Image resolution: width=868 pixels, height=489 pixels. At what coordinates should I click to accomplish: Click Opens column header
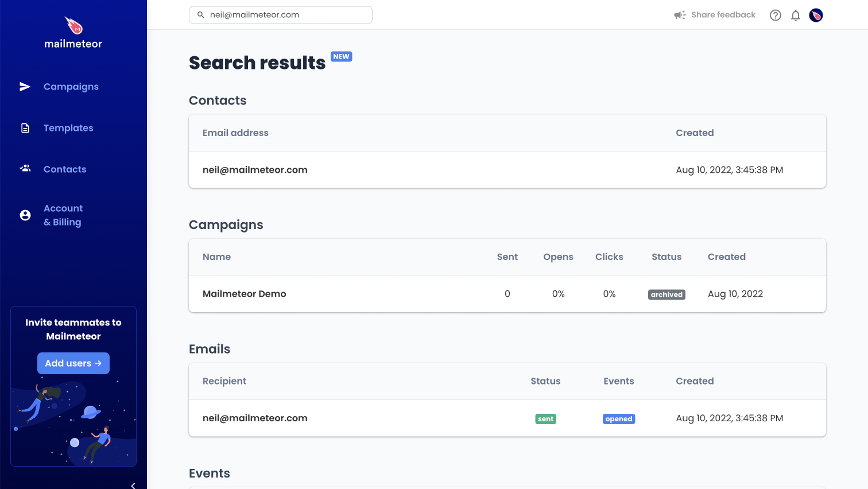click(559, 257)
